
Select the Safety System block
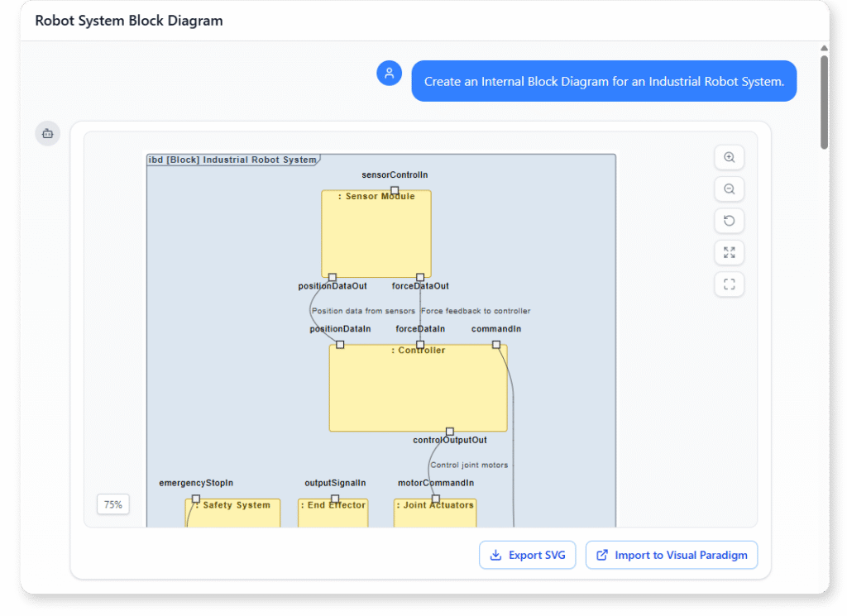tap(232, 514)
